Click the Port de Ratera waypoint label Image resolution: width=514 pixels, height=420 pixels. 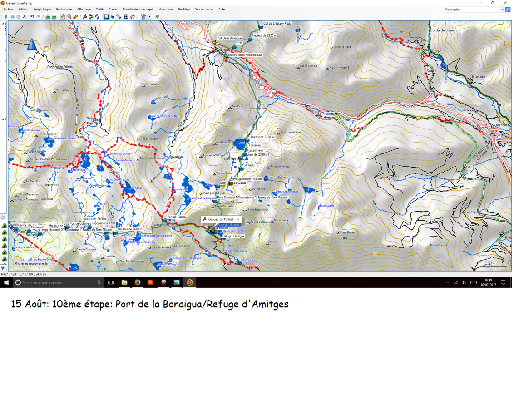[176, 217]
